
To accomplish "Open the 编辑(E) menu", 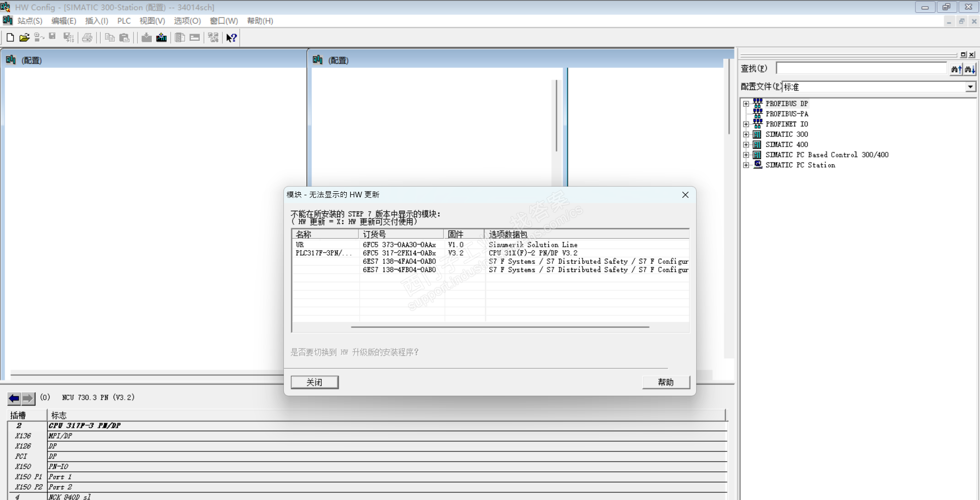I will point(63,21).
